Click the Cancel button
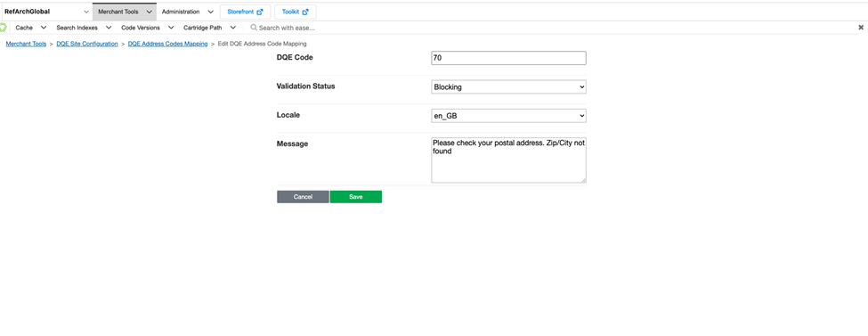The height and width of the screenshot is (336, 868). click(x=303, y=197)
